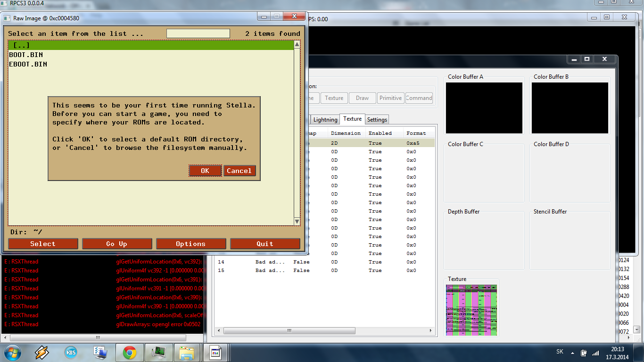The height and width of the screenshot is (362, 644).
Task: Launch Winamp from the taskbar
Action: [42, 352]
